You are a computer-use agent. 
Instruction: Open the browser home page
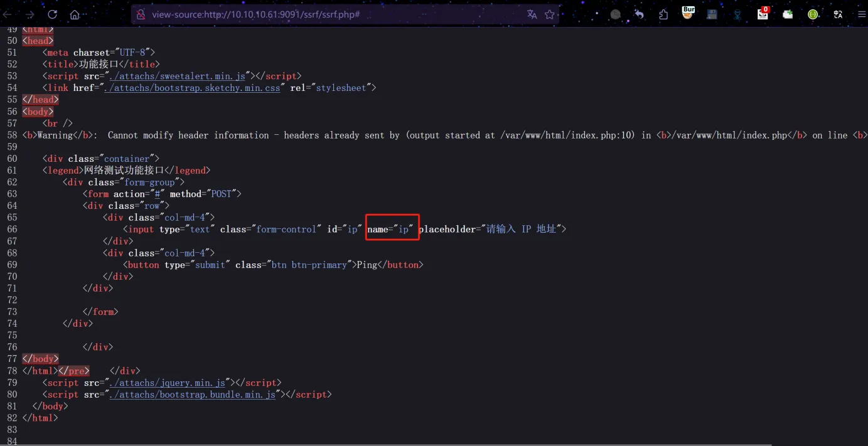pos(75,14)
